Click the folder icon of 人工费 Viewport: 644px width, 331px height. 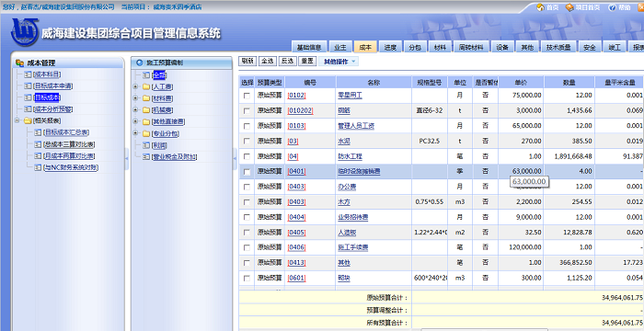146,86
